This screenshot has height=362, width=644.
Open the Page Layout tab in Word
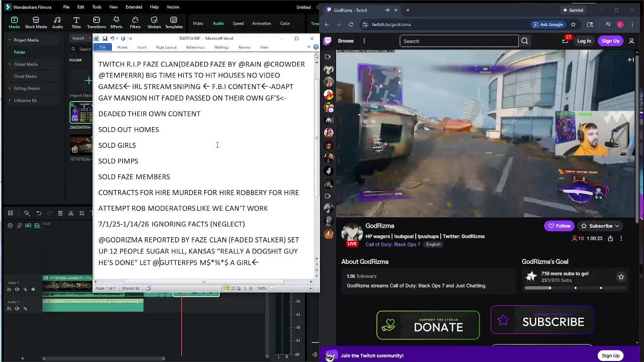pyautogui.click(x=166, y=47)
